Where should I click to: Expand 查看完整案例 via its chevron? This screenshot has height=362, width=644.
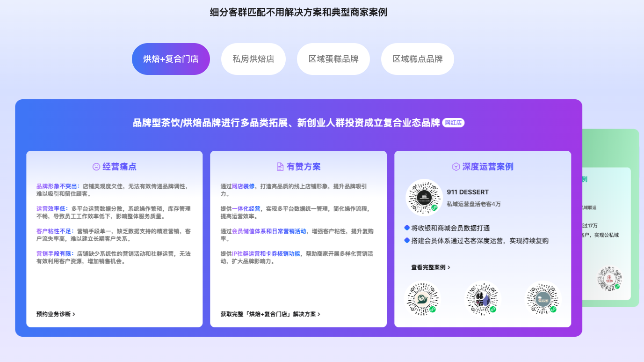449,266
